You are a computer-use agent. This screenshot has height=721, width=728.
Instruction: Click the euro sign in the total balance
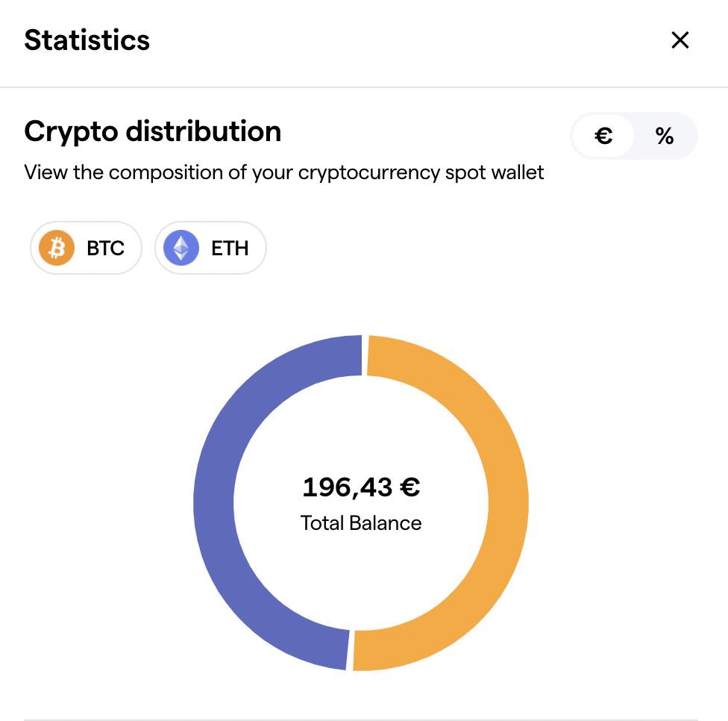410,487
